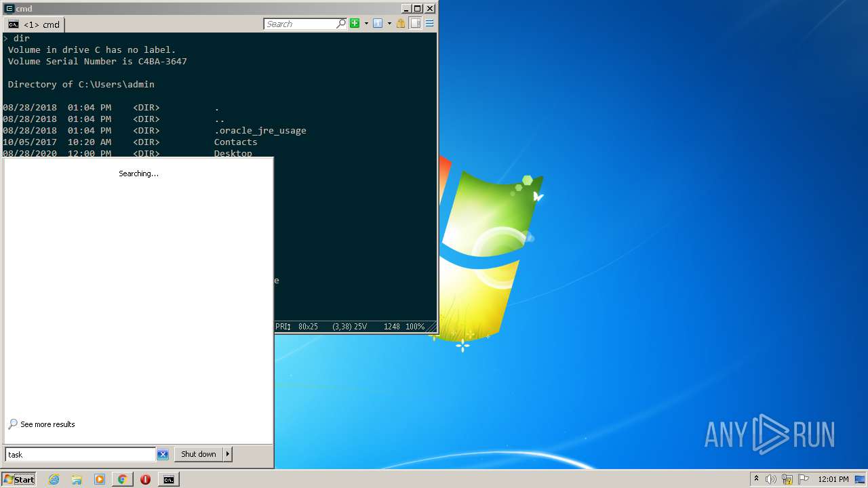Click the cmd console taskbar button
868x488 pixels.
click(168, 479)
